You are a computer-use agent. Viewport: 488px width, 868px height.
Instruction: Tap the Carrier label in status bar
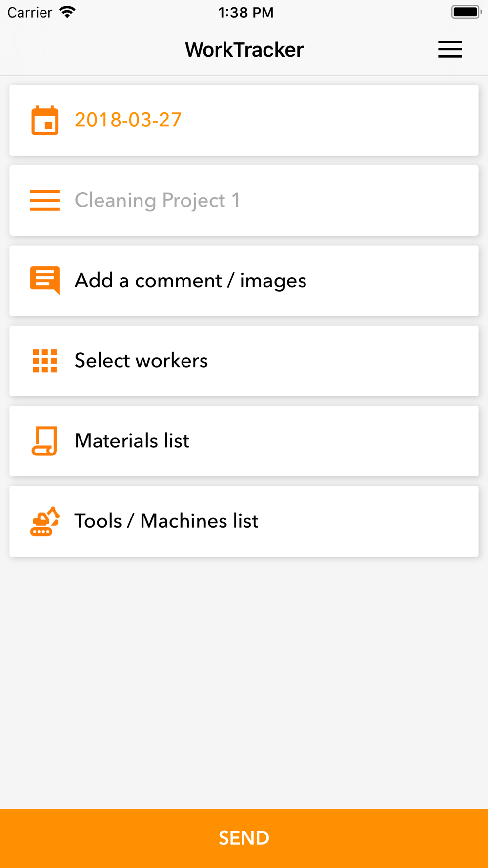pos(30,12)
